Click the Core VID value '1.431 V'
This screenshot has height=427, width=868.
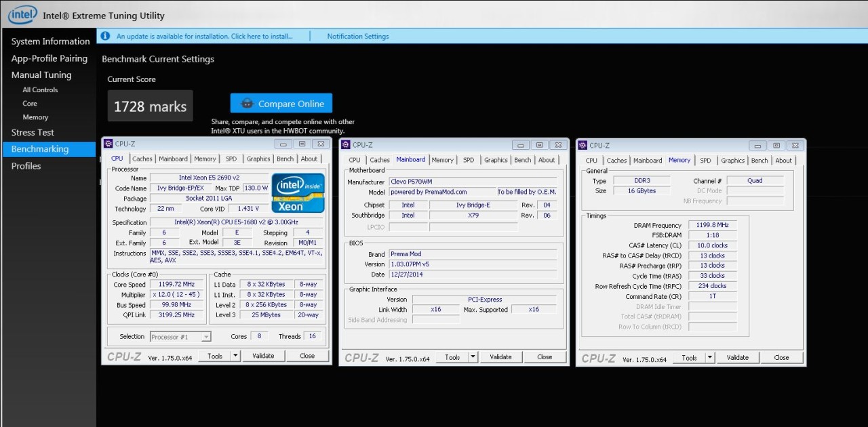click(x=248, y=209)
